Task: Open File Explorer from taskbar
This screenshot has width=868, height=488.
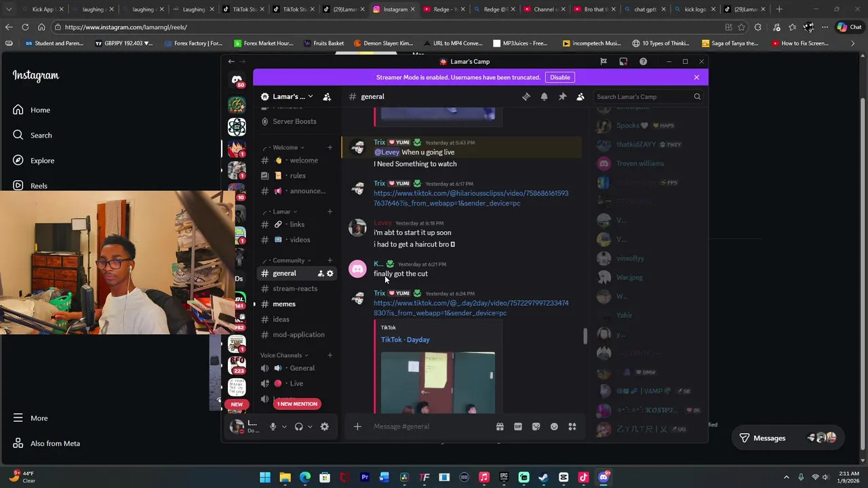Action: [285, 478]
